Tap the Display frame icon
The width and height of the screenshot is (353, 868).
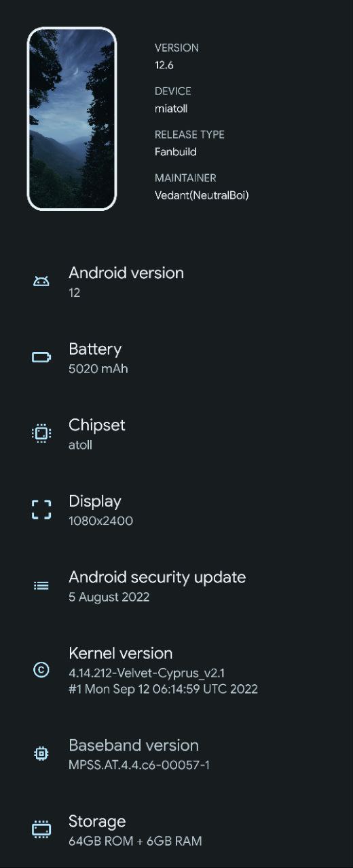click(x=41, y=509)
